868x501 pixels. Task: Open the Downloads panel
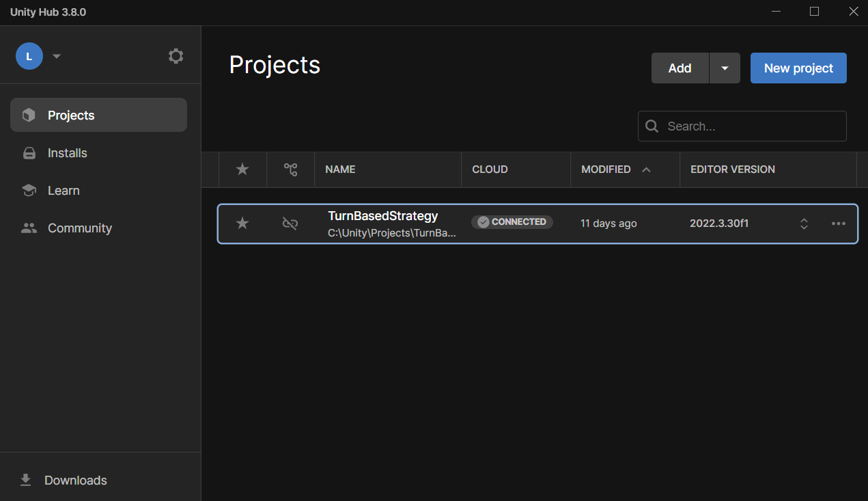tap(100, 480)
